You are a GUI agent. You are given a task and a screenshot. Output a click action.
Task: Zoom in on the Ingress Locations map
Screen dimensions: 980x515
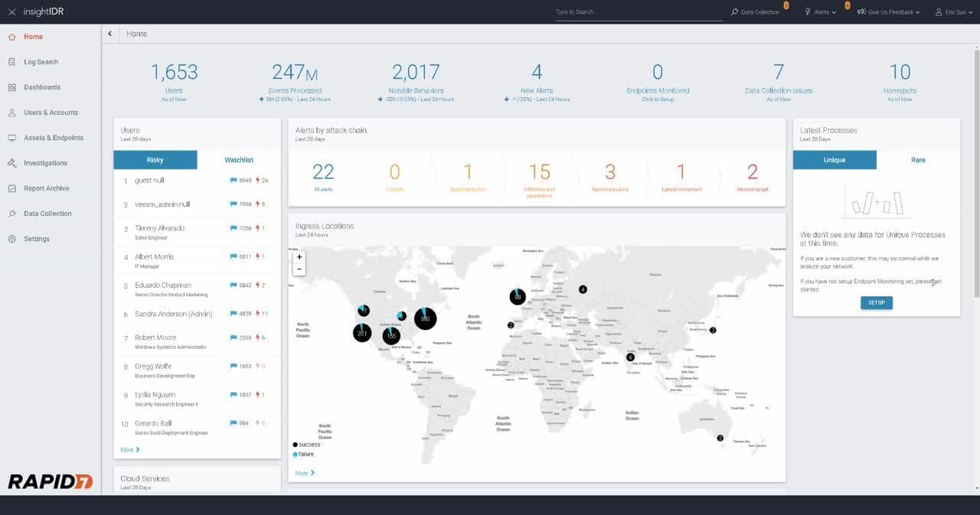[299, 257]
